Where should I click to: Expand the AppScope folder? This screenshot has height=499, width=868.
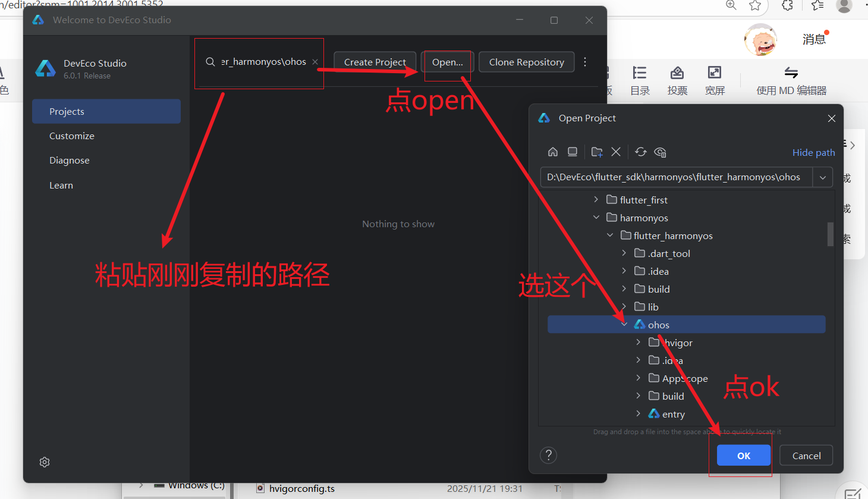tap(638, 378)
